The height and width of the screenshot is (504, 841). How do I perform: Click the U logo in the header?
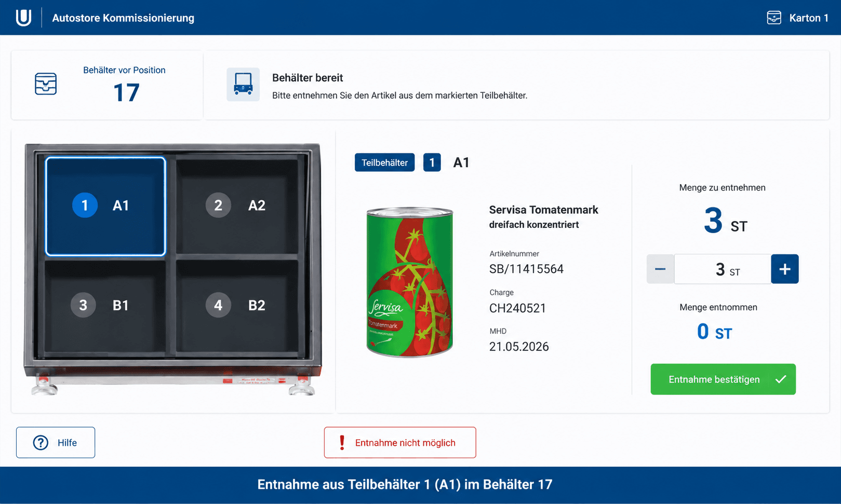23,18
